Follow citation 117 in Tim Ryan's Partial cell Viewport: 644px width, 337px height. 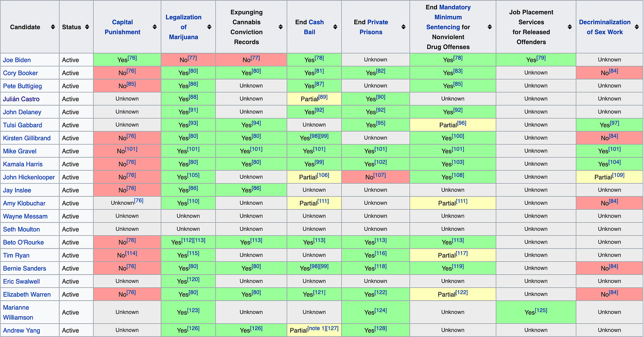coord(463,253)
